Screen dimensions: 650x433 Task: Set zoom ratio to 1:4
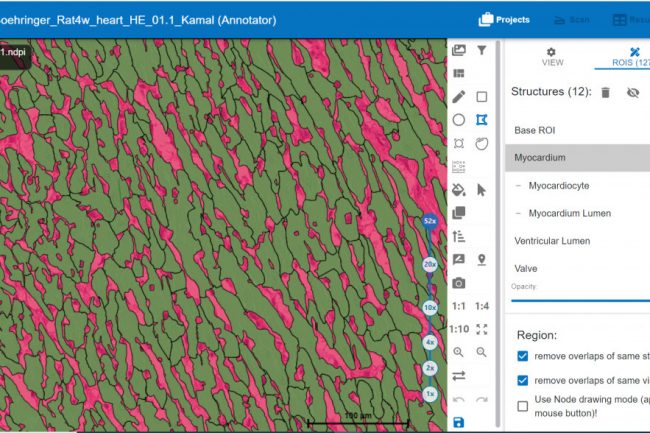[482, 306]
